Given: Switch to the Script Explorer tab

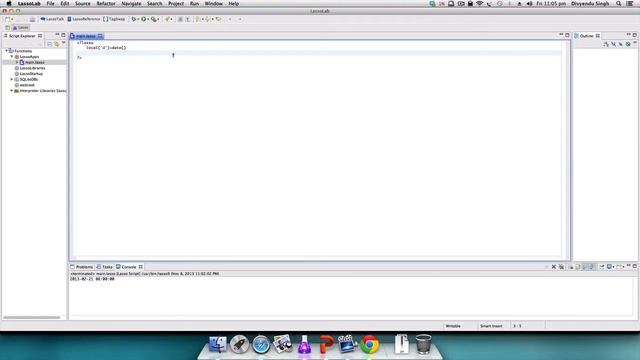Looking at the screenshot, I should (23, 36).
